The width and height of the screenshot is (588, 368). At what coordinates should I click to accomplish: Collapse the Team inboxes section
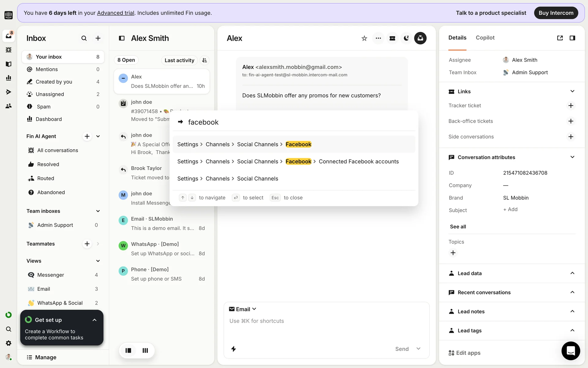(x=98, y=211)
